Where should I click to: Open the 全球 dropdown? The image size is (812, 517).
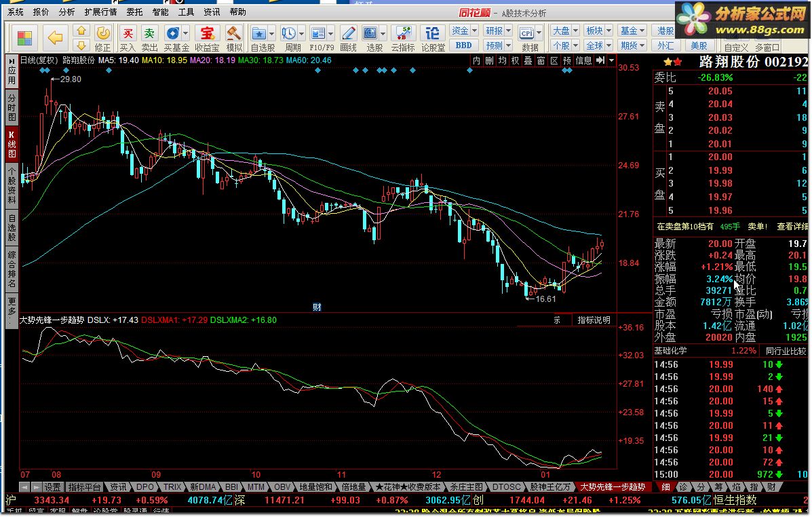(x=598, y=45)
